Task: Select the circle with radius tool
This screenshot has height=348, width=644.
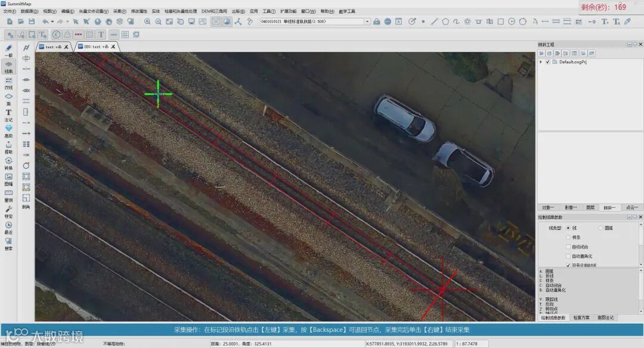Action: pyautogui.click(x=512, y=21)
